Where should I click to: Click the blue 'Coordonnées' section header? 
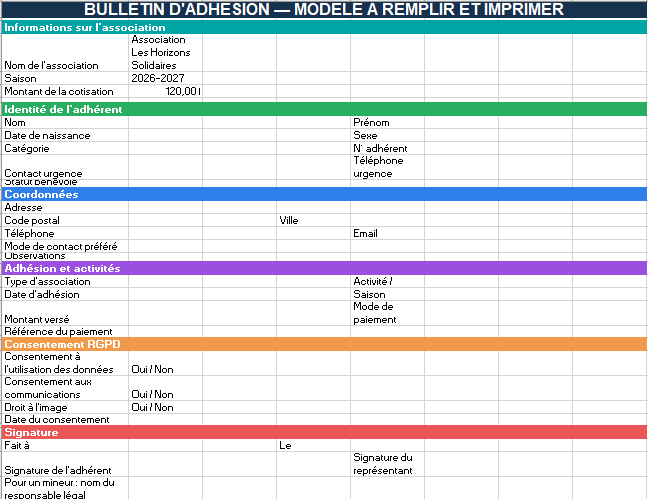[x=324, y=194]
